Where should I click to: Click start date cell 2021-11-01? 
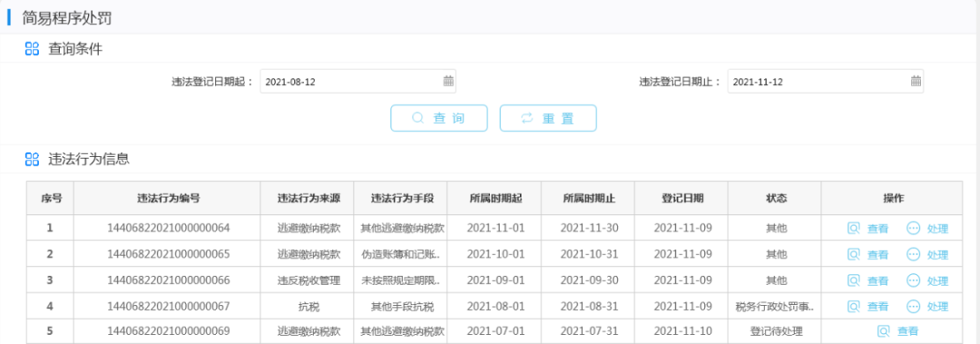pyautogui.click(x=495, y=228)
